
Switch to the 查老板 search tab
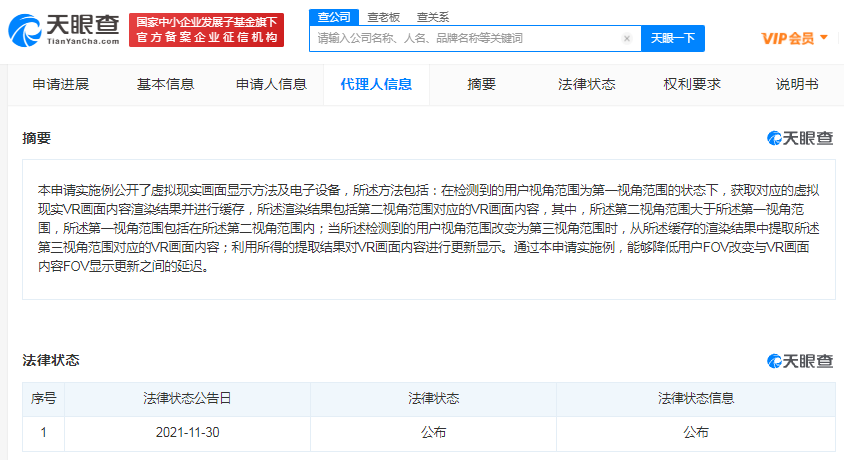[x=383, y=17]
